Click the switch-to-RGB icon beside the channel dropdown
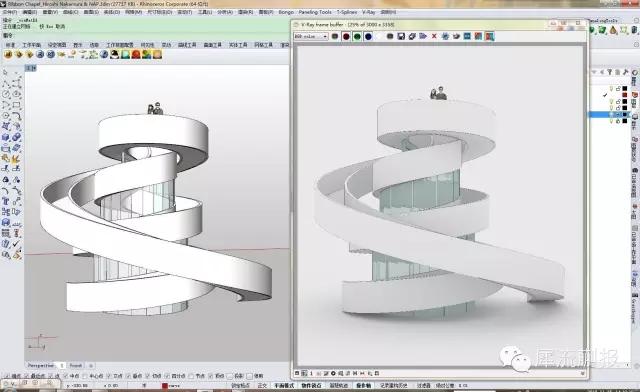 tap(335, 36)
